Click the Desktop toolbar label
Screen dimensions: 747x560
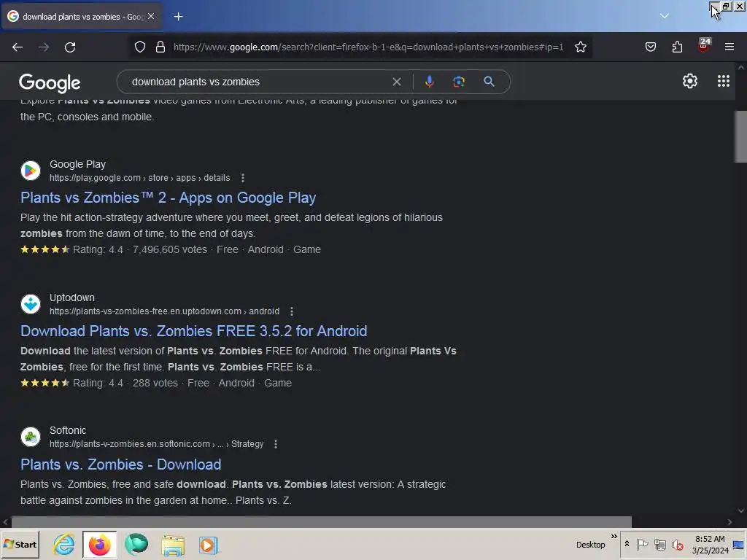590,545
